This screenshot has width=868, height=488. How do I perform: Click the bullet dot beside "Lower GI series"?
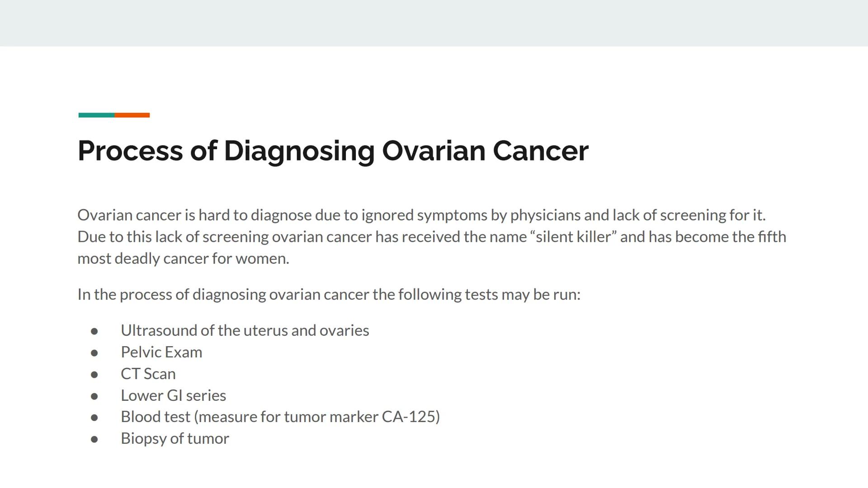tap(94, 396)
